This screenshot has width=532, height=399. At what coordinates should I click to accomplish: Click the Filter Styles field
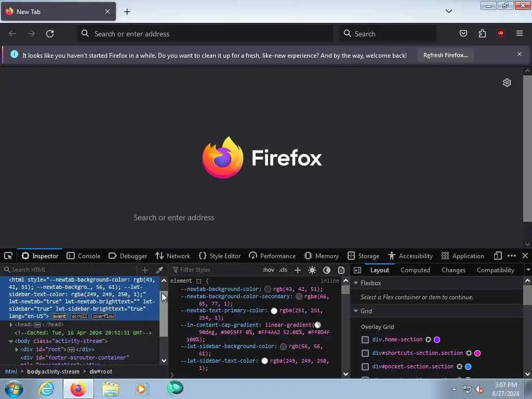coord(215,270)
